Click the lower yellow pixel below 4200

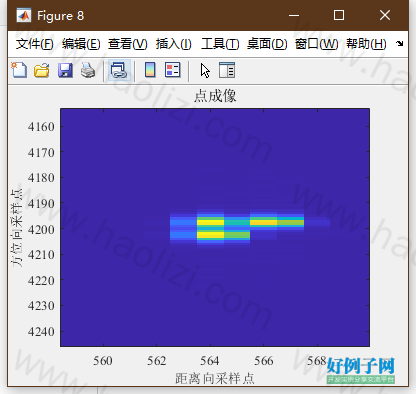pyautogui.click(x=210, y=235)
